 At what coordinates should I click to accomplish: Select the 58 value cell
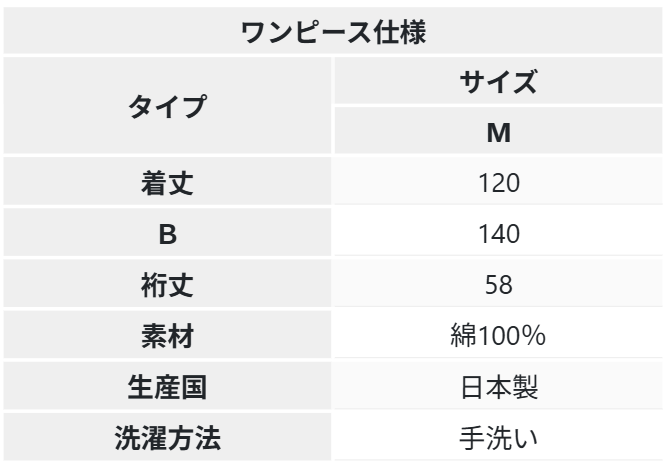point(498,285)
